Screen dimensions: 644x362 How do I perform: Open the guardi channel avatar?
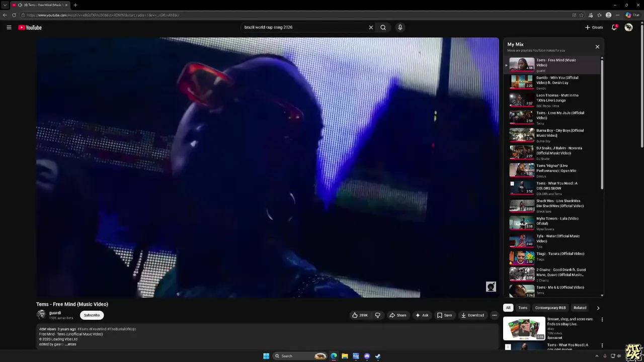coord(41,315)
